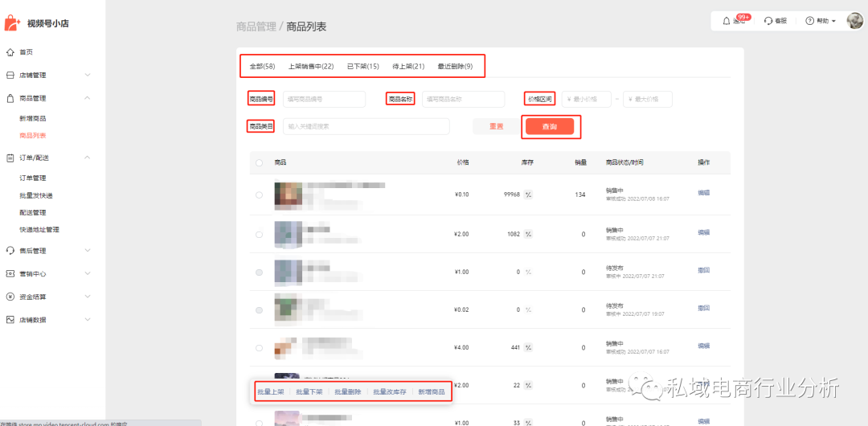This screenshot has height=426, width=868.
Task: Click the stock edit icon beside 33
Action: coord(528,424)
